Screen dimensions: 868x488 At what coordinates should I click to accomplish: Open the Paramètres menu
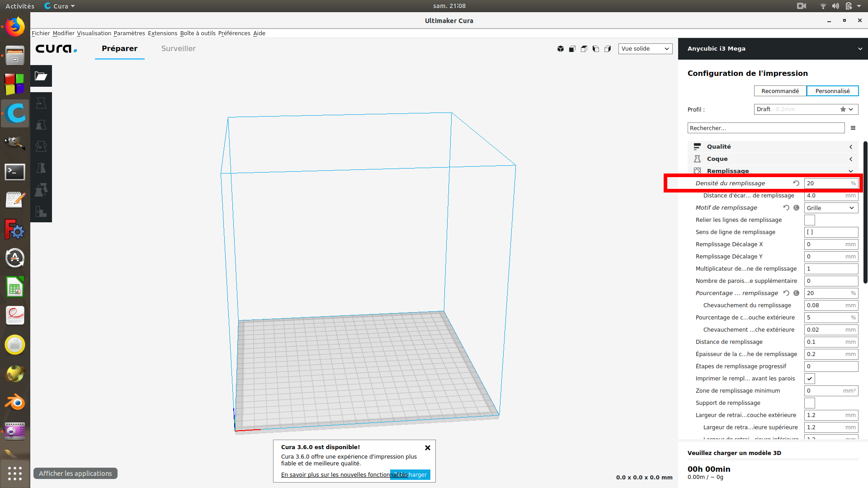(x=129, y=33)
